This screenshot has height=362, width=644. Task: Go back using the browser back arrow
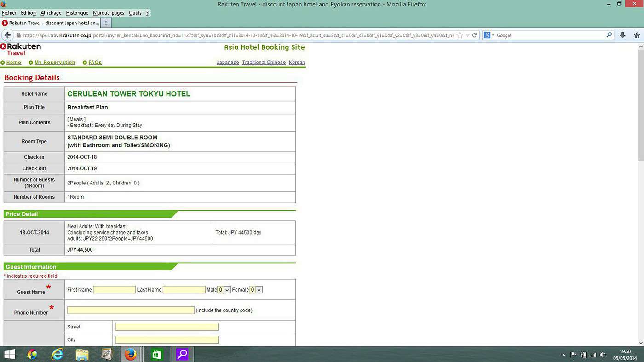pos(7,35)
